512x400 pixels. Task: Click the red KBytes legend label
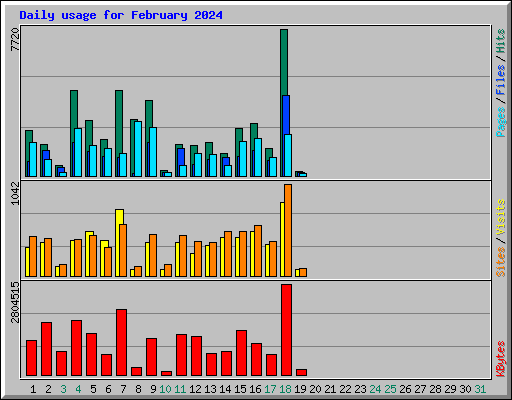[x=501, y=359]
